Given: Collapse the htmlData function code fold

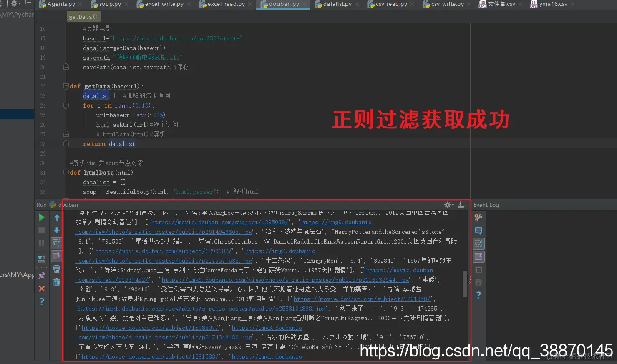Looking at the screenshot, I should pos(65,172).
